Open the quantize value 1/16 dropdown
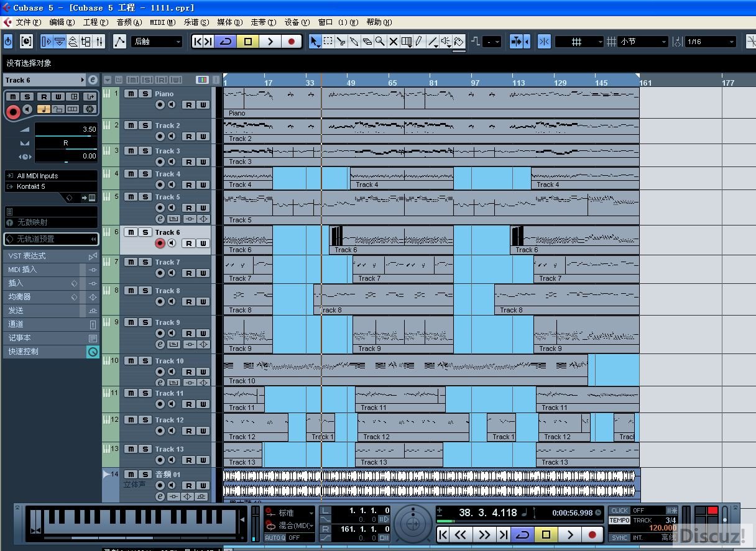Viewport: 756px width, 551px height. pyautogui.click(x=711, y=42)
